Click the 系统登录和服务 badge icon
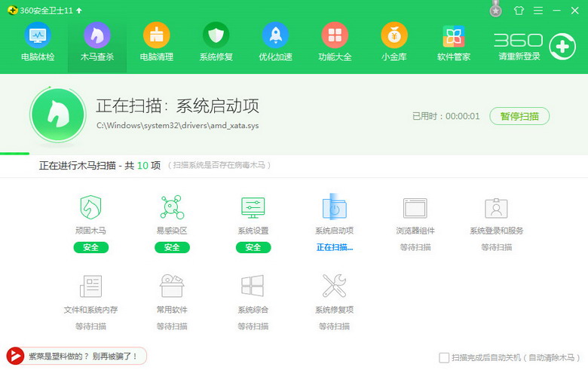Image resolution: width=588 pixels, height=370 pixels. coord(496,208)
